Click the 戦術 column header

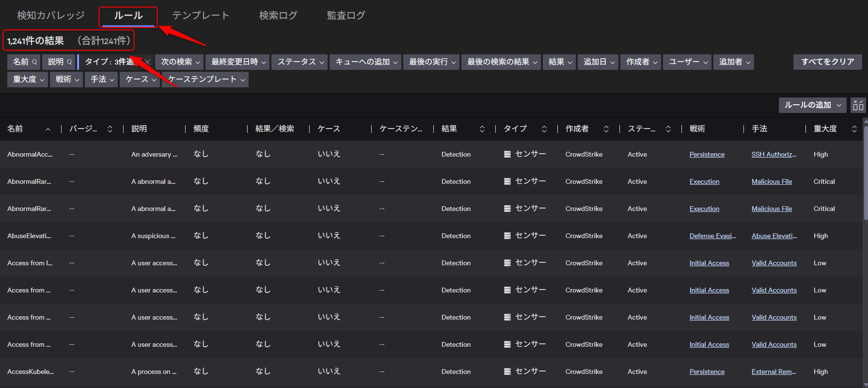[697, 129]
